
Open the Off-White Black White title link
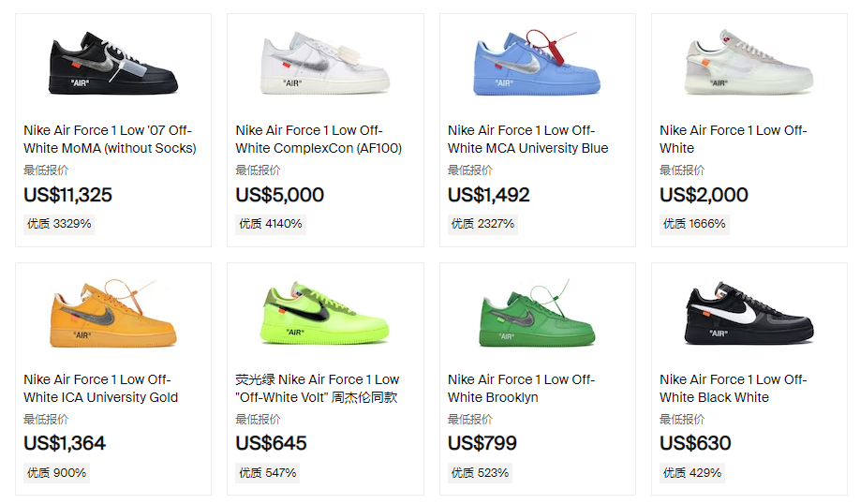(x=734, y=388)
